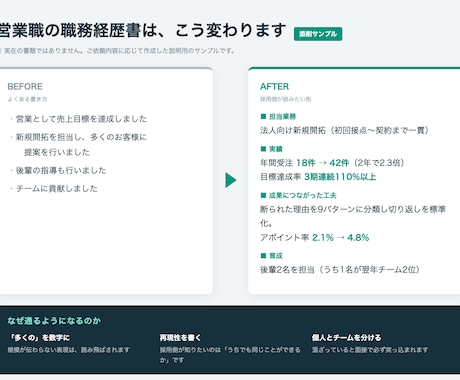460x380 pixels.
Task: Select the heading 営業職の職務経歴書は、こう変わります
Action: [143, 30]
